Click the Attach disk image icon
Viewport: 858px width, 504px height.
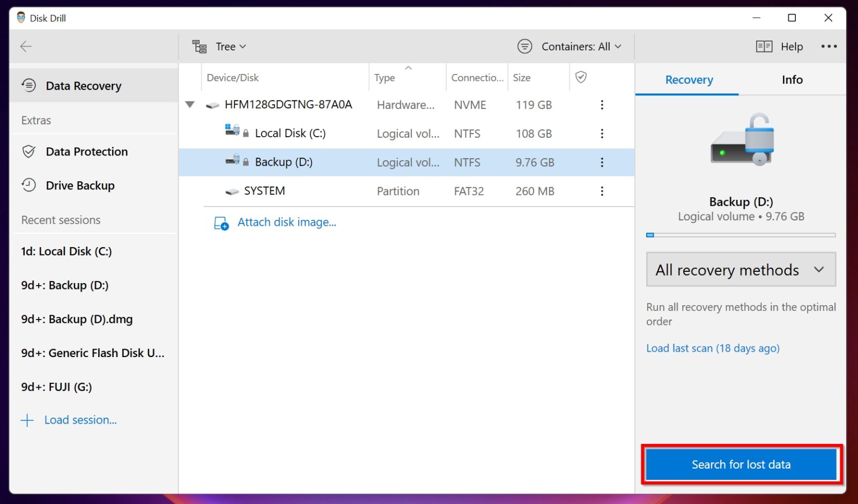220,222
